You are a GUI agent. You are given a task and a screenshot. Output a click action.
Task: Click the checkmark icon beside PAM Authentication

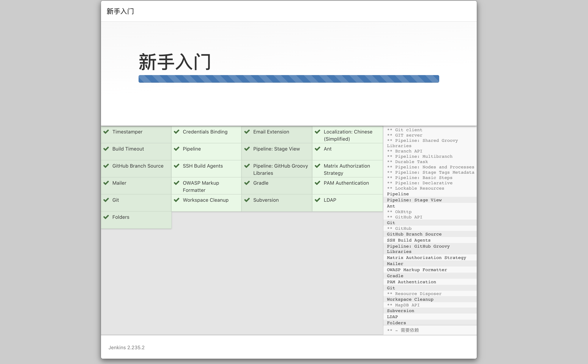click(317, 183)
